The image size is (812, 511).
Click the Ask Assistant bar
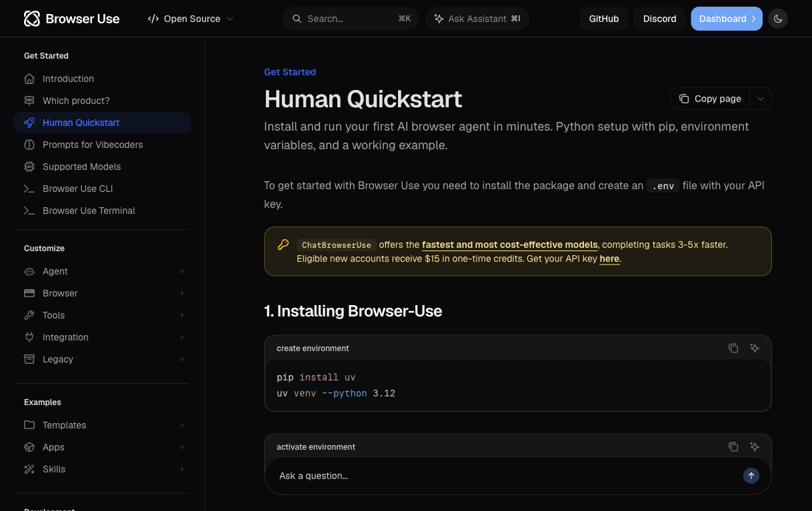477,19
